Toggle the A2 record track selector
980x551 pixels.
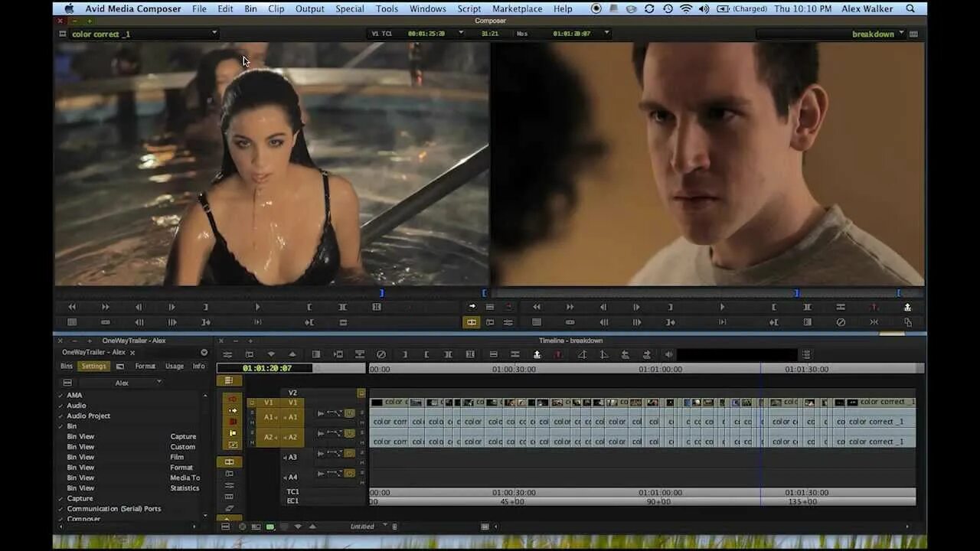292,437
